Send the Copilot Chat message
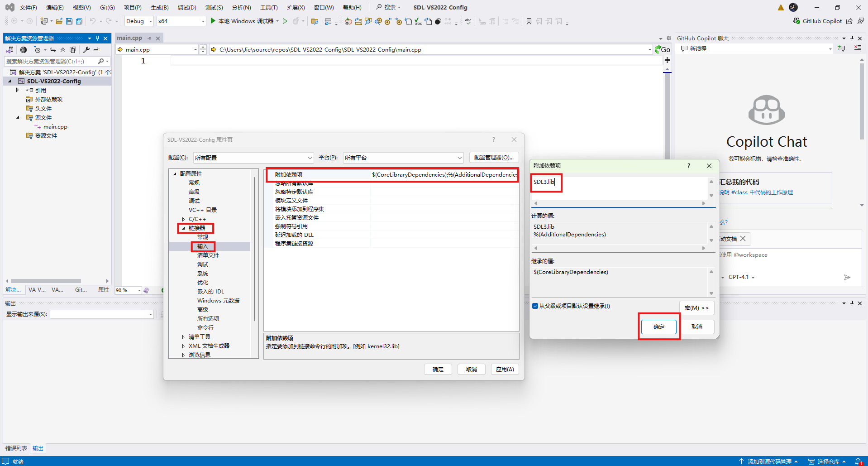 point(847,277)
